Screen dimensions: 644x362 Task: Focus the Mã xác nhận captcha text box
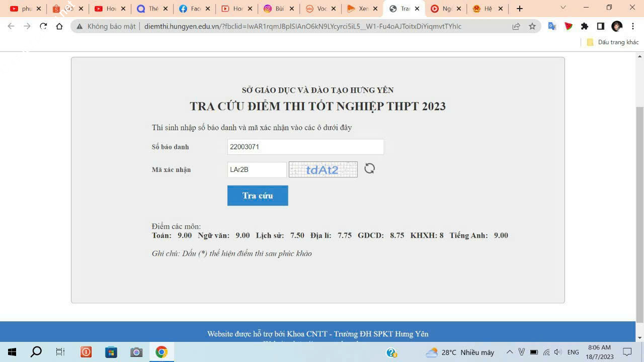pyautogui.click(x=257, y=169)
